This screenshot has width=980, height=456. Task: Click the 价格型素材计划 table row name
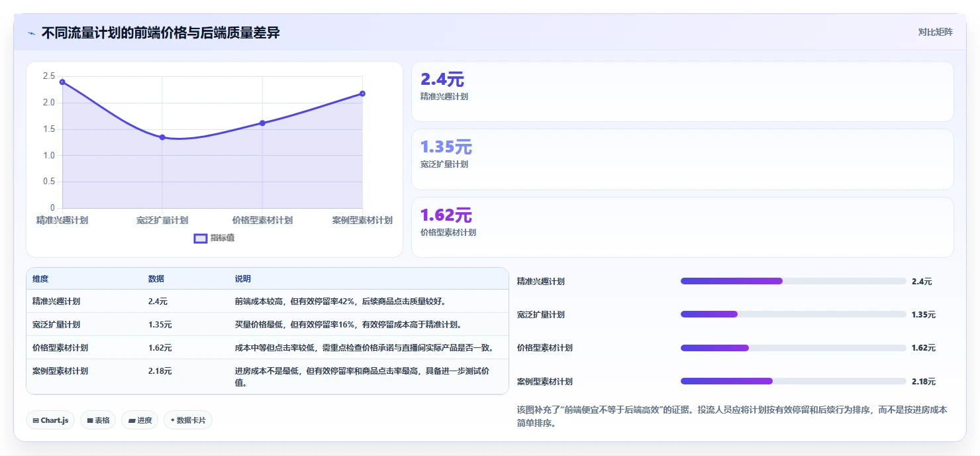(x=60, y=347)
